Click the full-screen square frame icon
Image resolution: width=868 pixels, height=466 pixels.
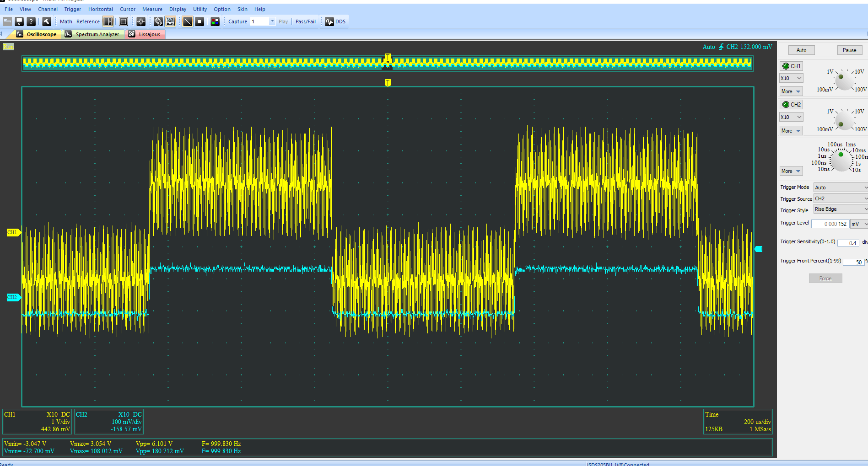click(124, 21)
